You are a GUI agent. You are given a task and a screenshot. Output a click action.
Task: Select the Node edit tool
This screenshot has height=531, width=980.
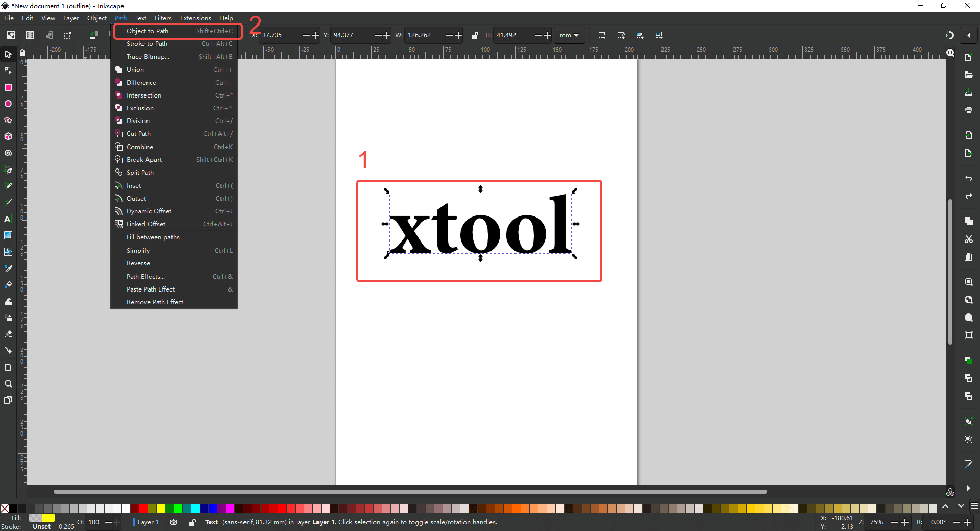[x=8, y=70]
